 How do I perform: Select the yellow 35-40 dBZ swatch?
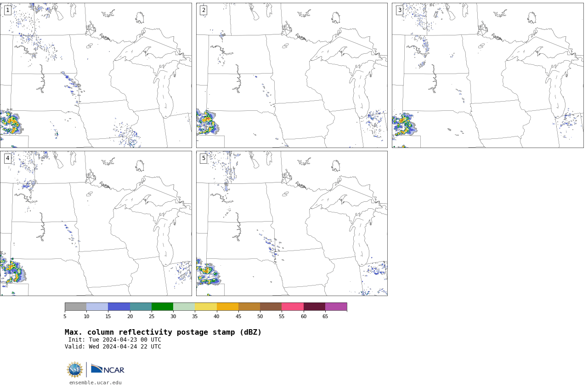(x=206, y=307)
